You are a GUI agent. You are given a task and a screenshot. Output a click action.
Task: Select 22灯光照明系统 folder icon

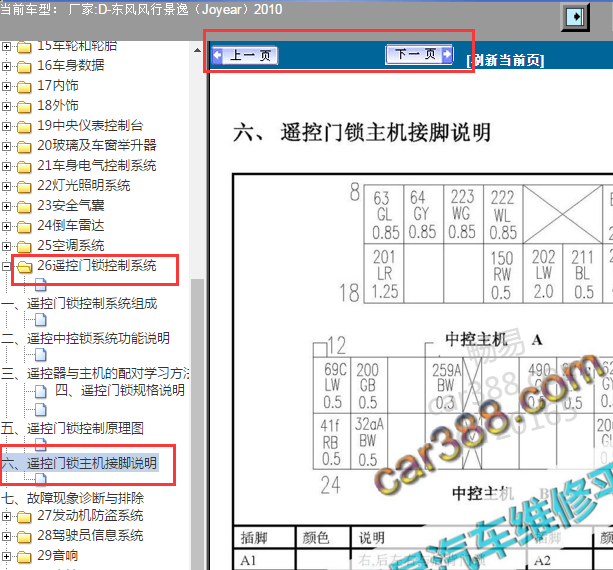coord(24,186)
